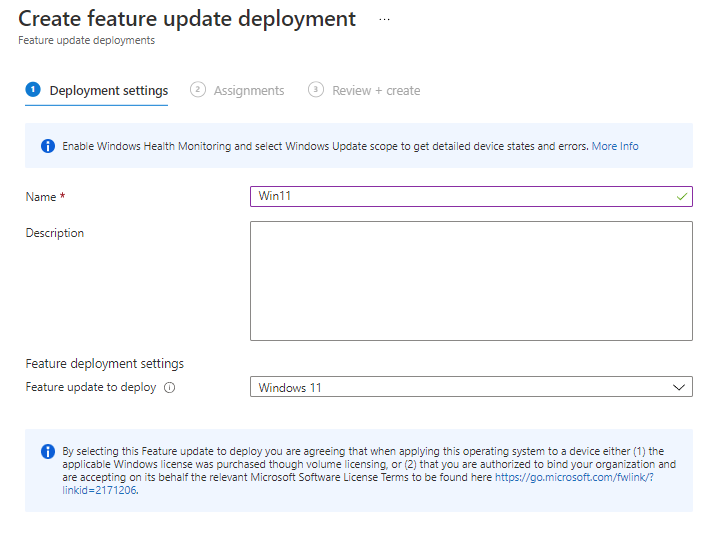Click inside the empty Description text box
Image resolution: width=715 pixels, height=536 pixels.
coord(470,281)
